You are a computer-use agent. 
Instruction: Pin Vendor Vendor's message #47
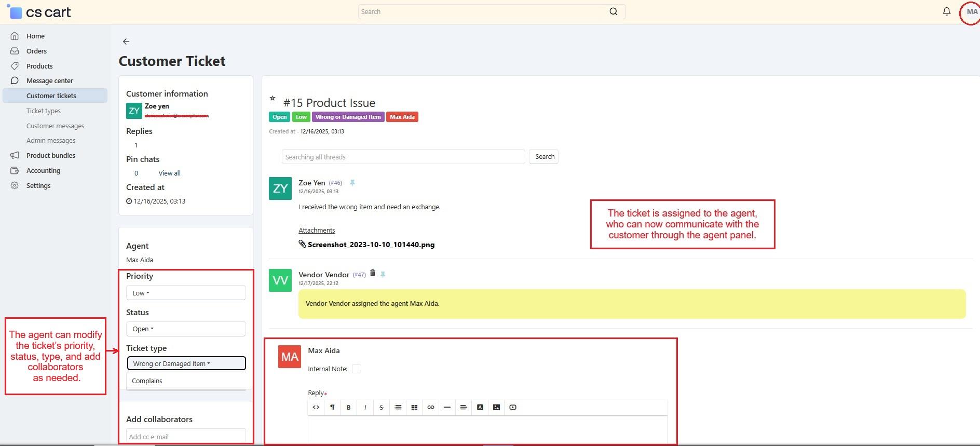click(x=383, y=275)
